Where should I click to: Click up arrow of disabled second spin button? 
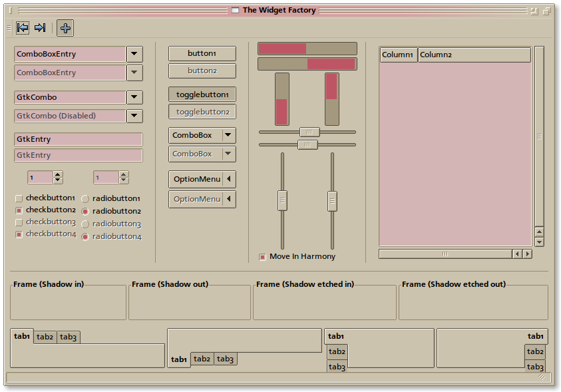[x=123, y=174]
